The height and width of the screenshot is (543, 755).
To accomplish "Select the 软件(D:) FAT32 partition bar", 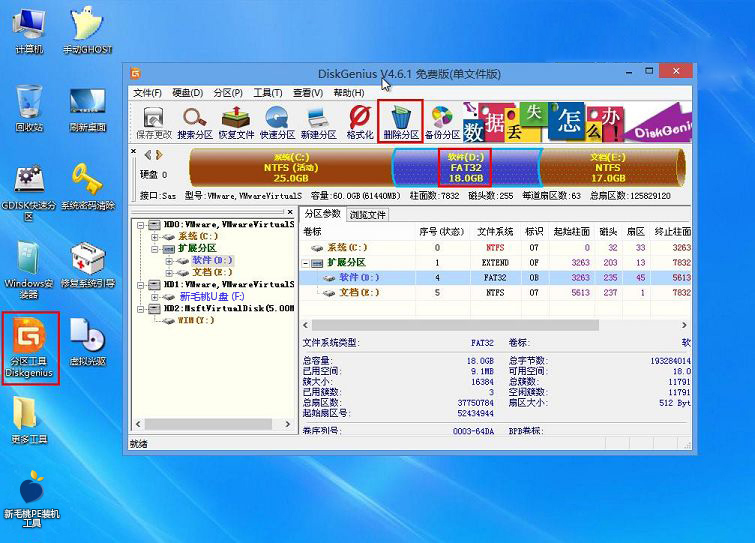I will 466,168.
